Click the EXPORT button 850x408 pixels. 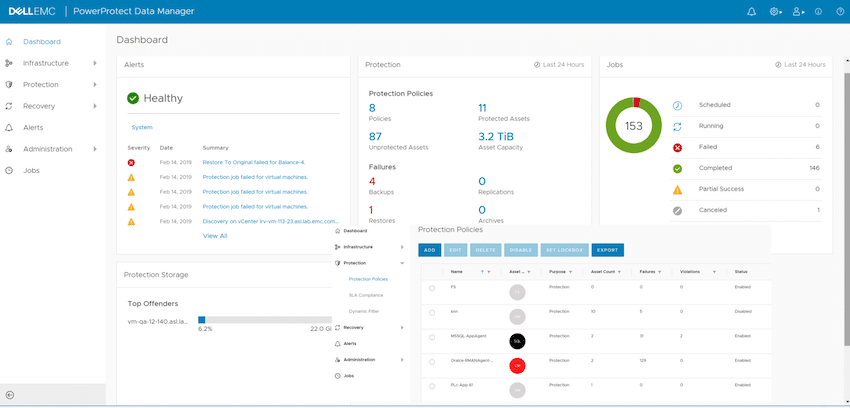pos(608,250)
